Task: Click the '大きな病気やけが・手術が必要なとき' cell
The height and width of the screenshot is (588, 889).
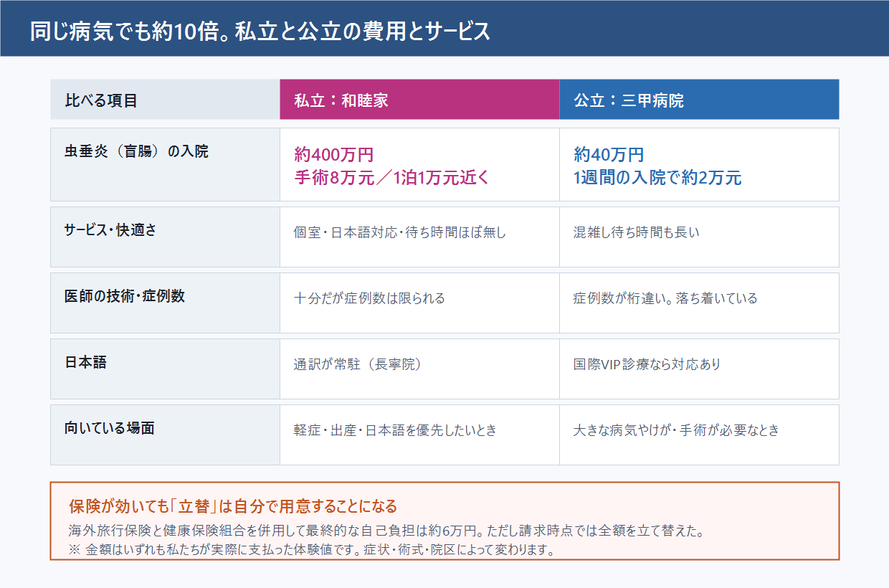Action: (x=699, y=435)
